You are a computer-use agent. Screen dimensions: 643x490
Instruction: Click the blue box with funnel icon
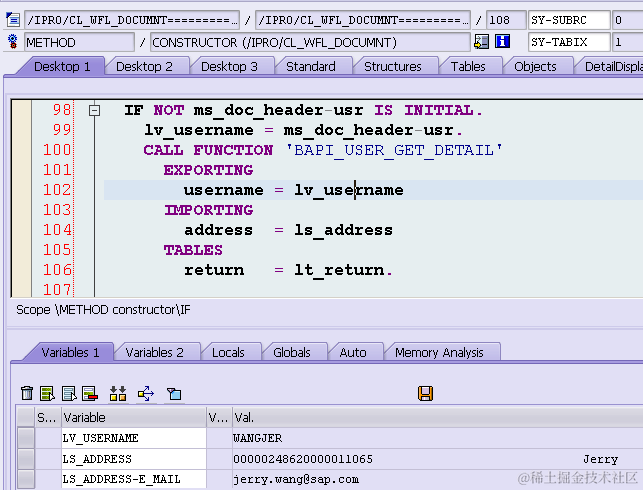tap(174, 394)
